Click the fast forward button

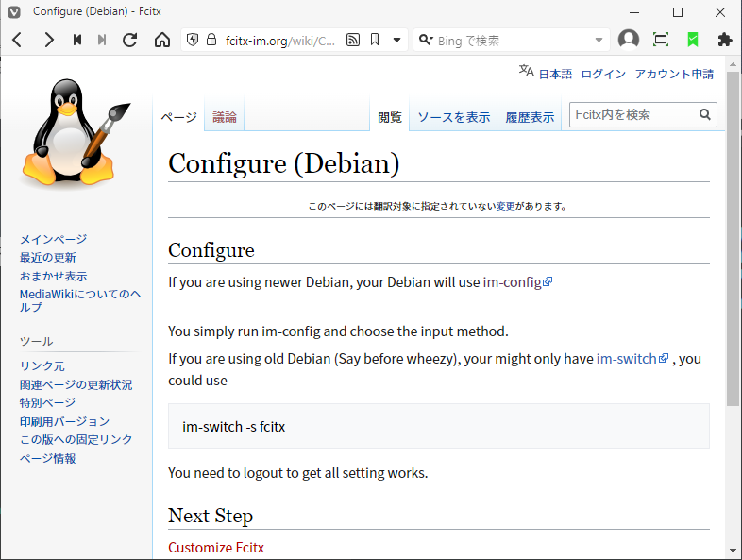pyautogui.click(x=102, y=41)
